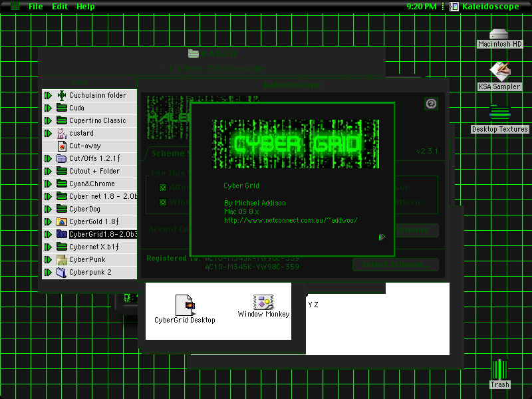Select the CyberGrid Desktop file icon
The width and height of the screenshot is (532, 399).
(x=185, y=305)
